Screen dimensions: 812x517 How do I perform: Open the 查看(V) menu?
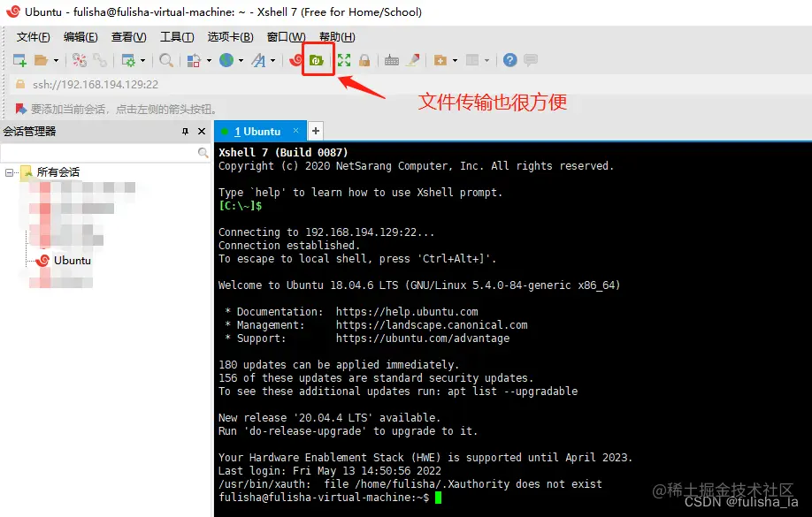(128, 37)
